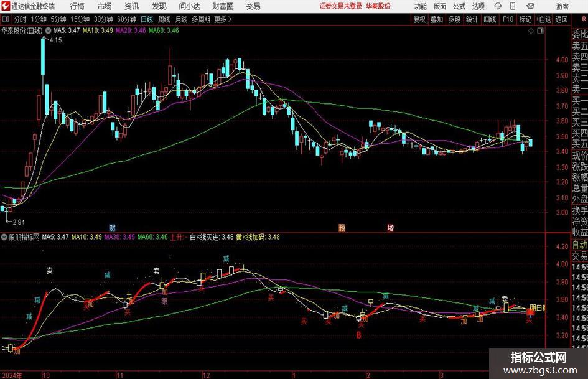Click the red R button
This screenshot has width=588, height=379.
pyautogui.click(x=584, y=19)
